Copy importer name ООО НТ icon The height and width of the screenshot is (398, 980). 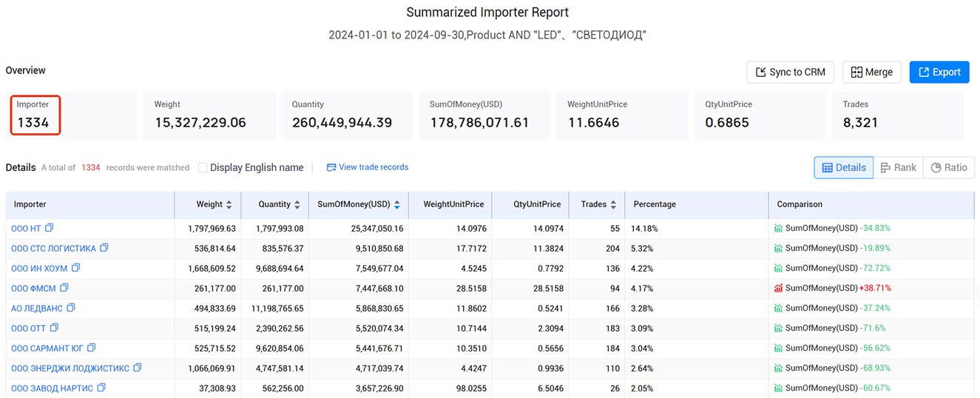tap(50, 228)
